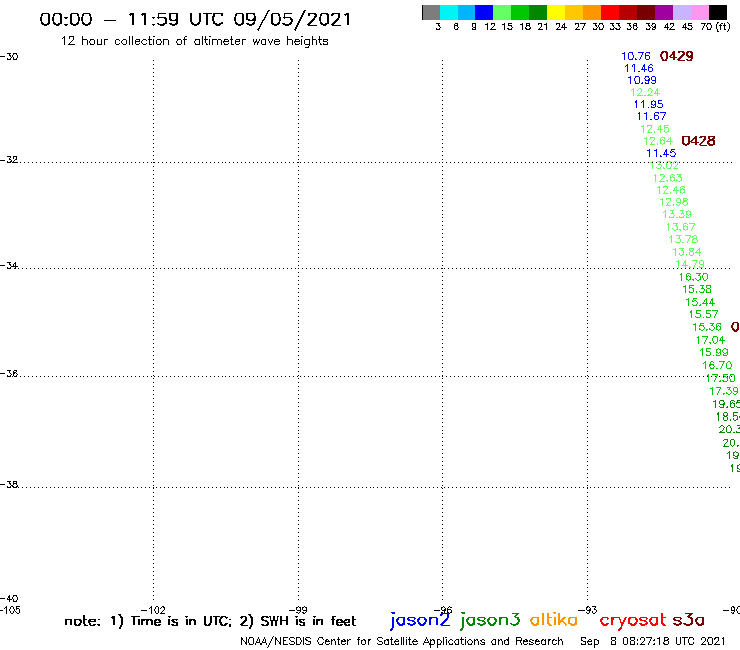Click the note about UTC and feet
Screen dimensions: 740x650
[210, 621]
